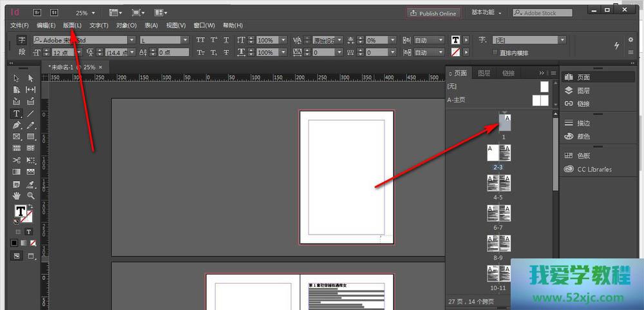Image resolution: width=644 pixels, height=310 pixels.
Task: Select the Line tool
Action: [30, 113]
